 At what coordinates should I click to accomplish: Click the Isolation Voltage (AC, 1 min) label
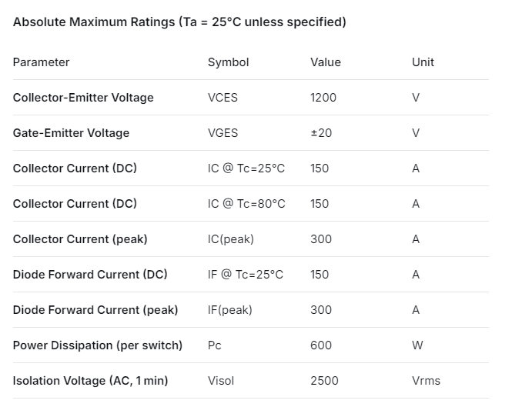coord(90,381)
